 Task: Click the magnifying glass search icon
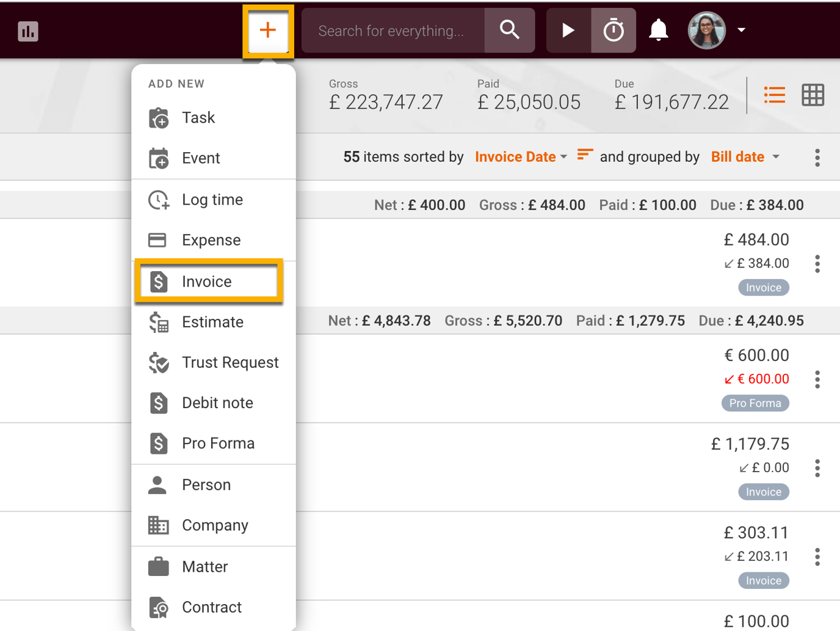click(510, 30)
